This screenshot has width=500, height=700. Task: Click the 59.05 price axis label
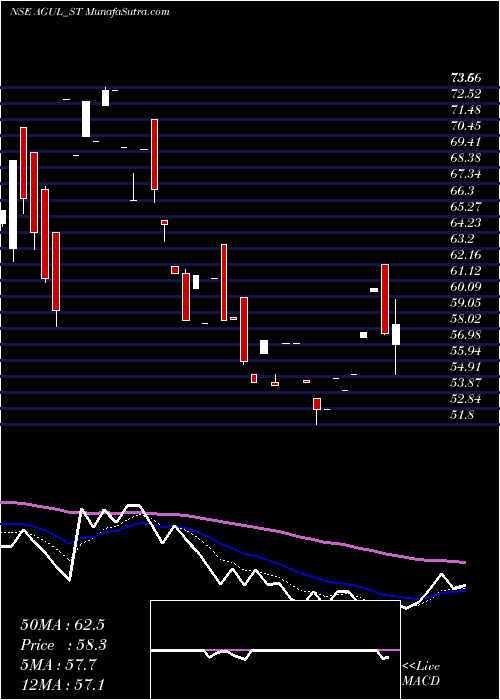pyautogui.click(x=466, y=303)
